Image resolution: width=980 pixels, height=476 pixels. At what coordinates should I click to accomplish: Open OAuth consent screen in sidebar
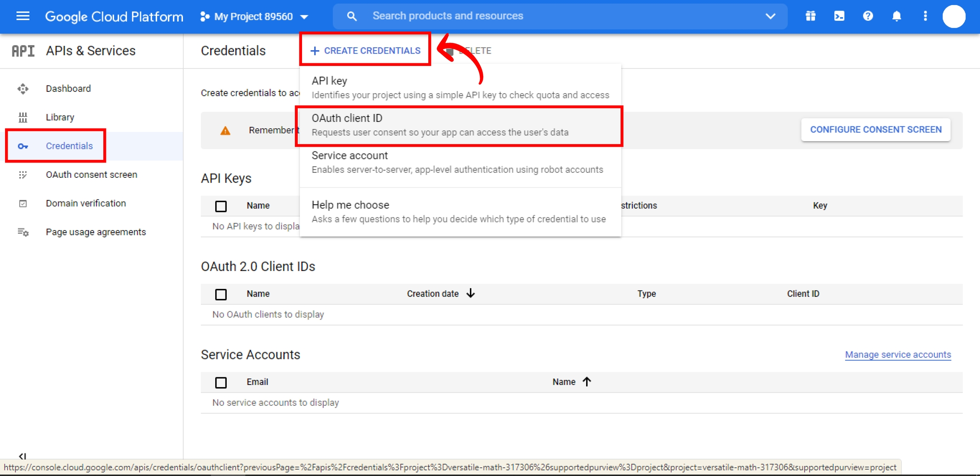(91, 175)
